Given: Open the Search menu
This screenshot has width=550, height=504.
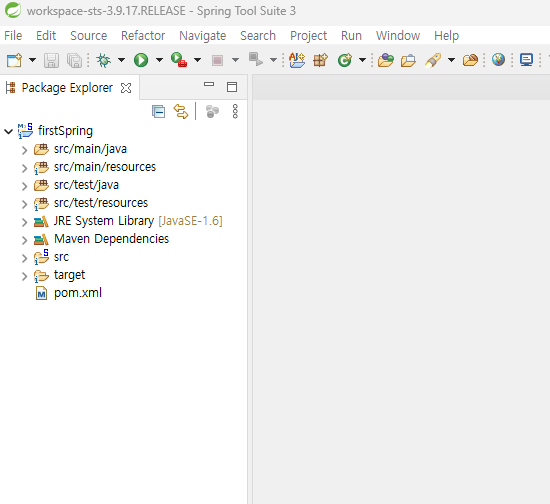Looking at the screenshot, I should coord(258,35).
